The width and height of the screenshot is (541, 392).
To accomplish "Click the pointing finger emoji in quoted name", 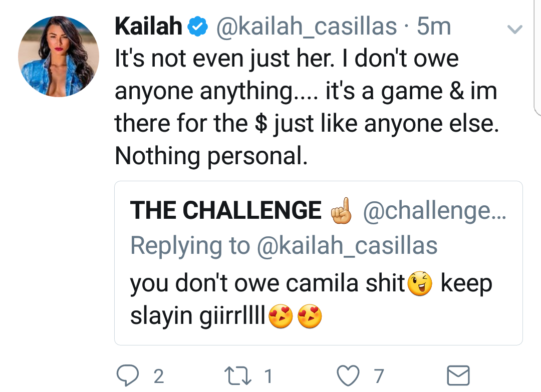I will click(341, 210).
